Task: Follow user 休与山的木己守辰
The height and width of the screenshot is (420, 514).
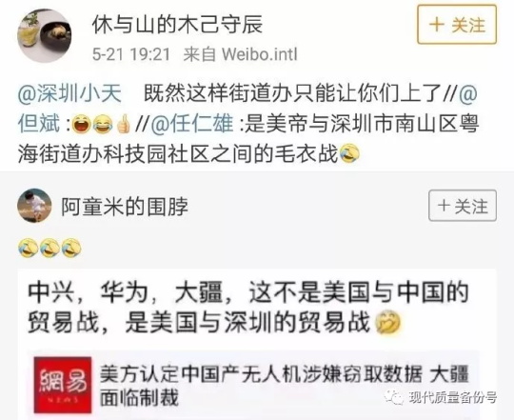Action: pos(457,25)
